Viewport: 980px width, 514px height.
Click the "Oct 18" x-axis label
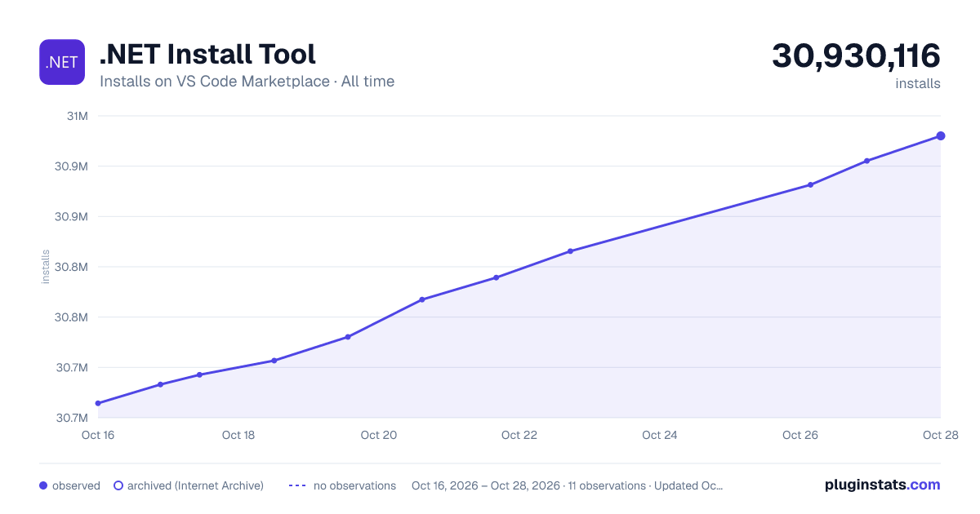pos(238,435)
